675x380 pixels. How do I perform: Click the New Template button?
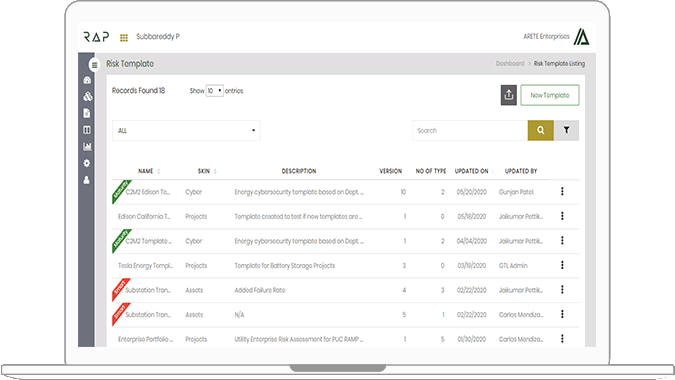point(550,95)
